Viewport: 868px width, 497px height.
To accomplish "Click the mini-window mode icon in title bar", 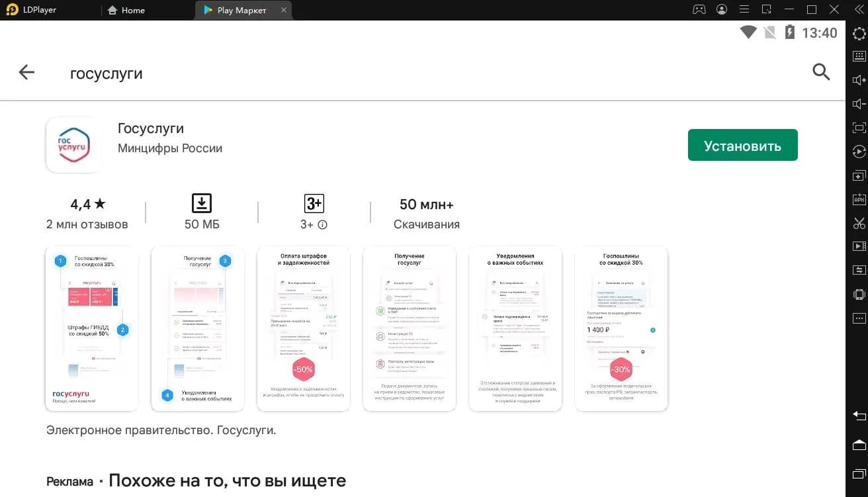I will (x=767, y=10).
